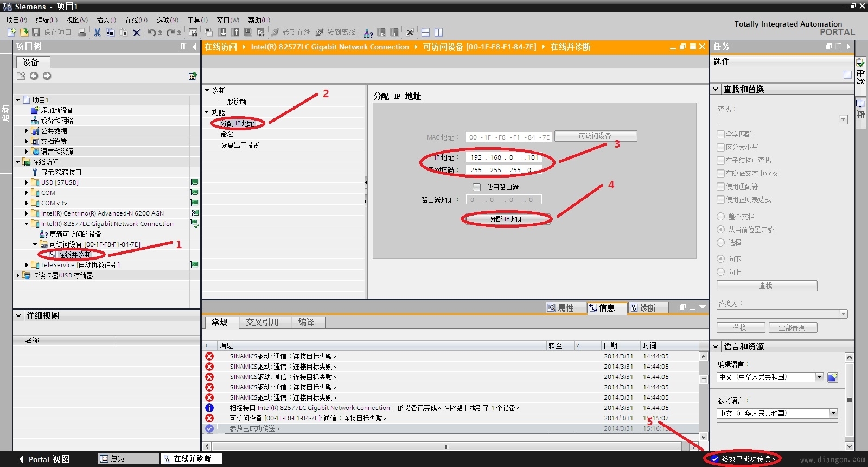Image resolution: width=868 pixels, height=467 pixels.
Task: Collapse the 查找和替换 section header
Action: click(x=716, y=89)
